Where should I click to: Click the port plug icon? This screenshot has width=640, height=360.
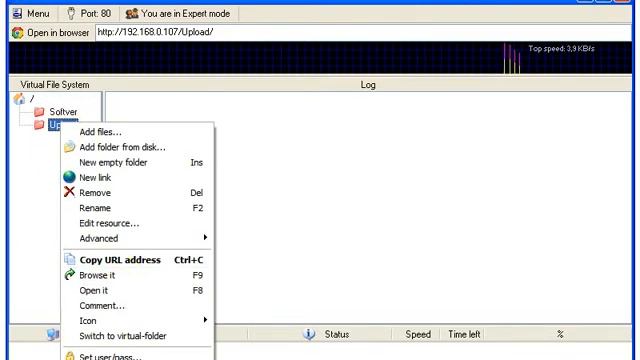click(71, 14)
